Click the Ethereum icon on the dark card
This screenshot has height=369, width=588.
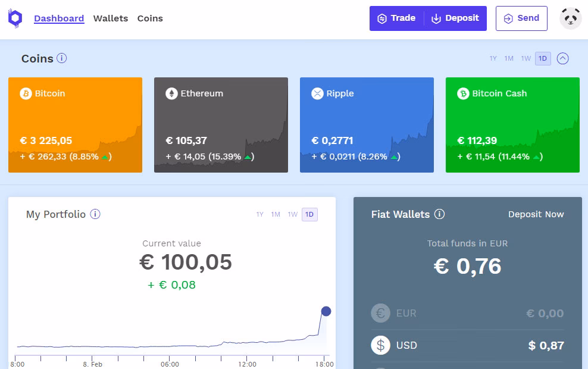coord(171,93)
